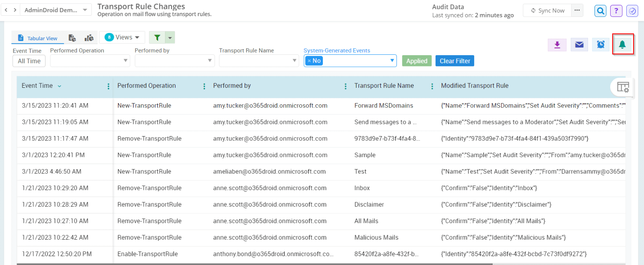
Task: Open the Performed Operation filter dropdown
Action: 90,61
